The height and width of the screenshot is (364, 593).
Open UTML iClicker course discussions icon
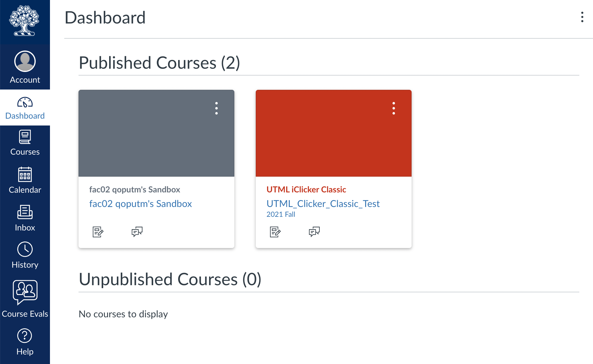[314, 232]
